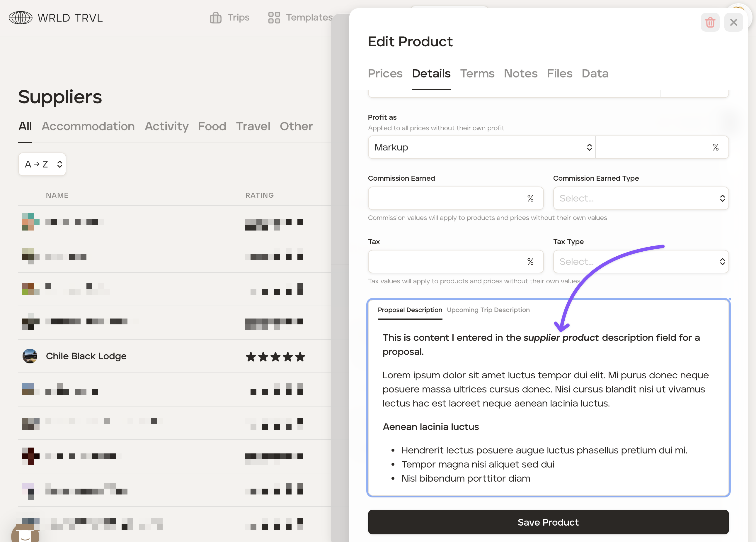Open the Chile Black Lodge supplier
This screenshot has width=756, height=542.
point(86,356)
